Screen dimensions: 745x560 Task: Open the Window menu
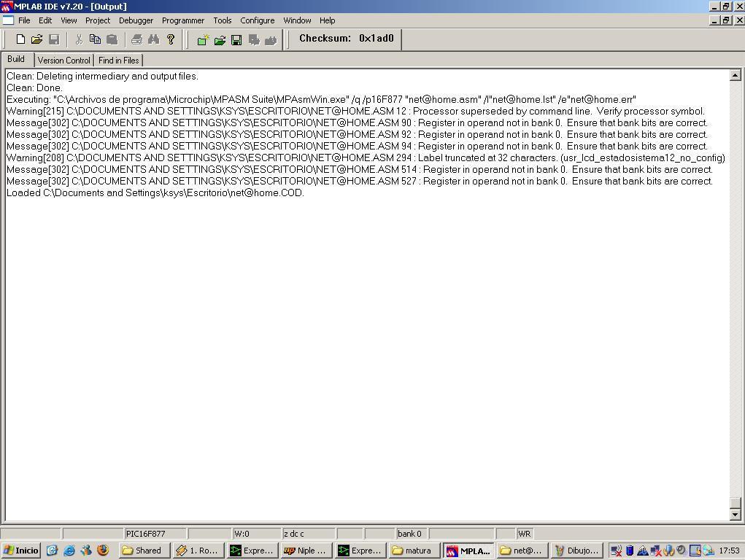pos(297,20)
